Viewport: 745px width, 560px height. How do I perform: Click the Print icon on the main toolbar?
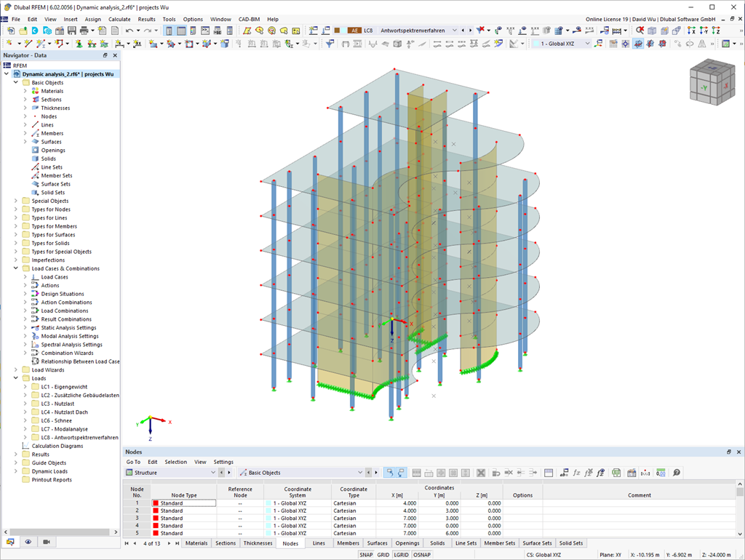(82, 31)
